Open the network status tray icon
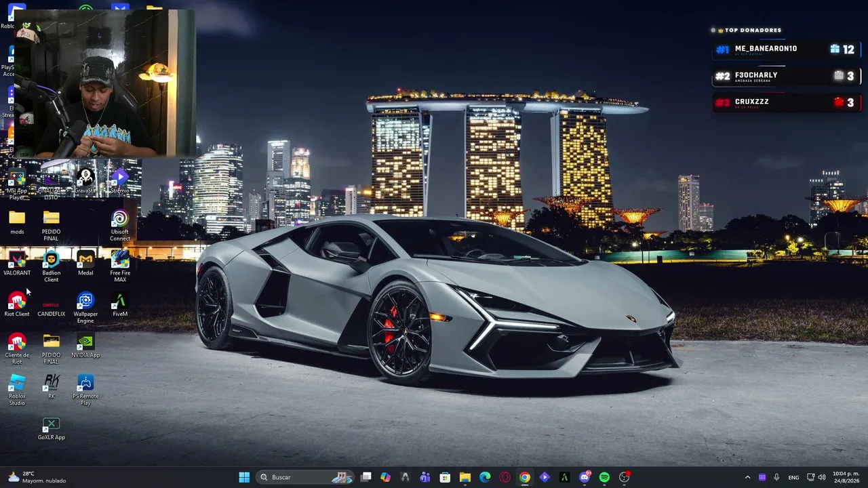Viewport: 868px width, 488px height. pos(810,477)
